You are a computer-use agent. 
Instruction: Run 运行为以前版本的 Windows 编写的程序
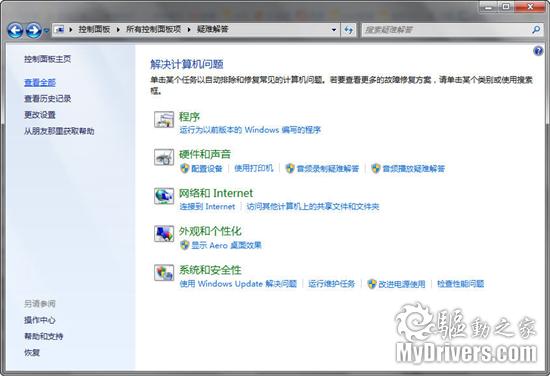point(250,130)
